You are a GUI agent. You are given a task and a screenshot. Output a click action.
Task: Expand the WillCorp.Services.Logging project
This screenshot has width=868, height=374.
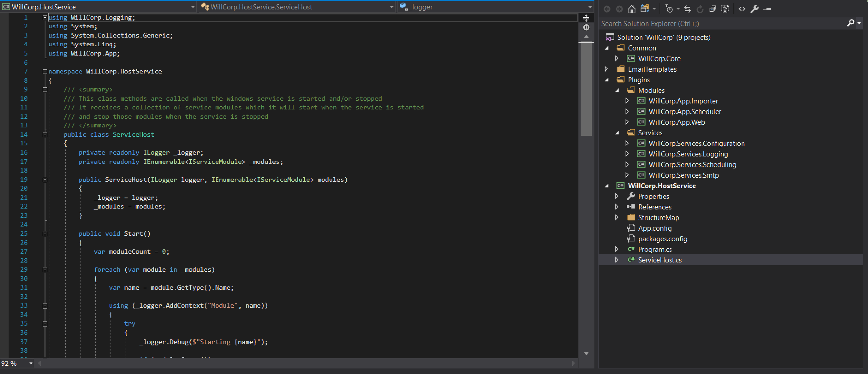tap(627, 154)
